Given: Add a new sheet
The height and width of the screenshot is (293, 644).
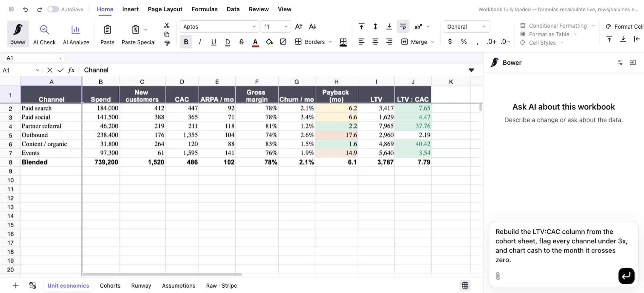Looking at the screenshot, I should (16, 286).
